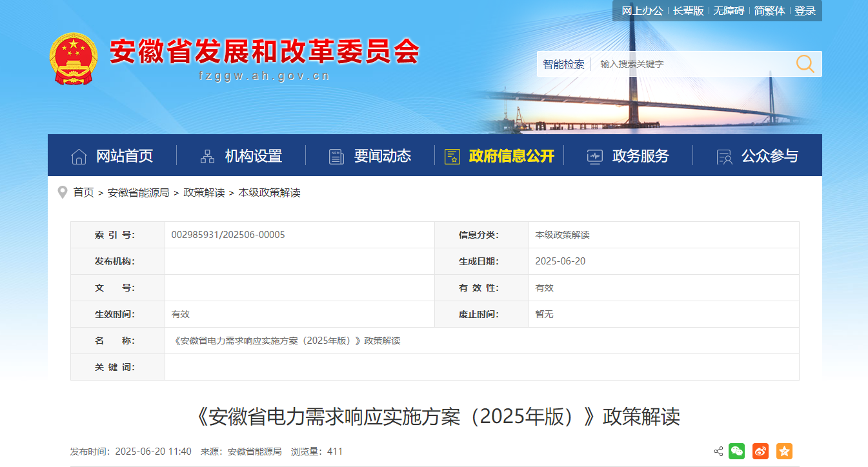Click the share nodes icon
The height and width of the screenshot is (467, 868).
tap(718, 452)
